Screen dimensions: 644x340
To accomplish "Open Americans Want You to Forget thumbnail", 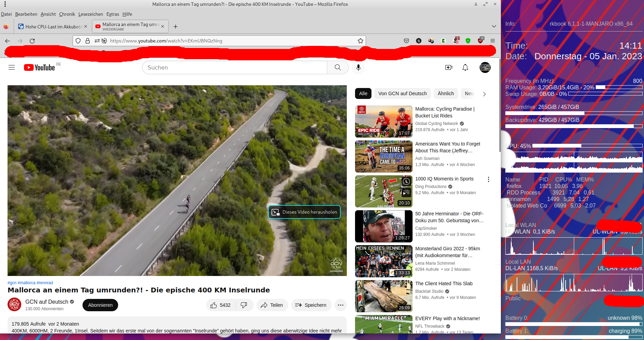I will pos(383,156).
